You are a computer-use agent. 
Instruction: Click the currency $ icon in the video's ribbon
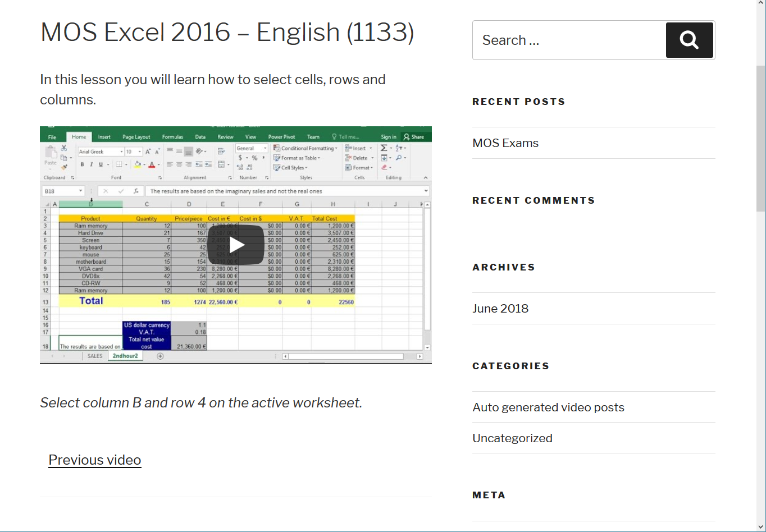pyautogui.click(x=240, y=158)
